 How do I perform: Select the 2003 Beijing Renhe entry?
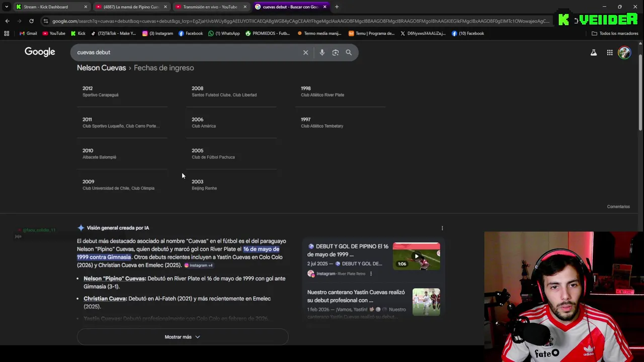point(231,185)
